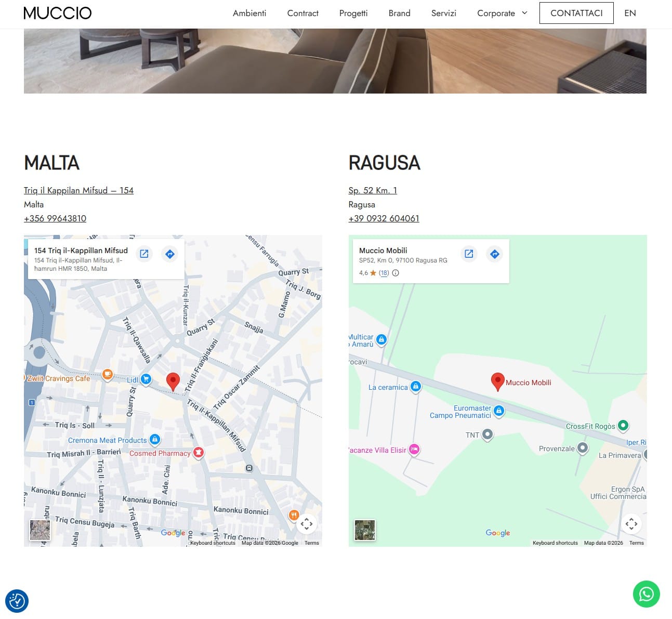672x619 pixels.
Task: Switch Ragusa map to satellite view
Action: [x=365, y=530]
